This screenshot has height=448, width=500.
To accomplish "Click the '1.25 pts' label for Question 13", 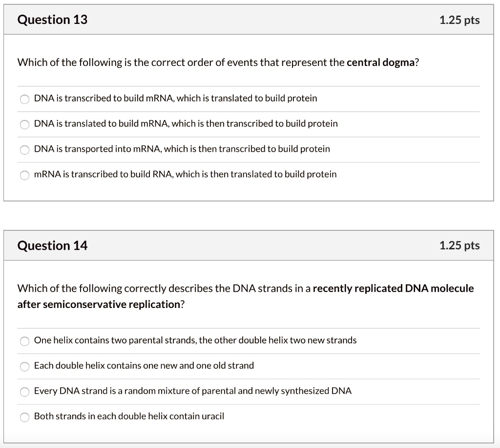I will pos(459,20).
